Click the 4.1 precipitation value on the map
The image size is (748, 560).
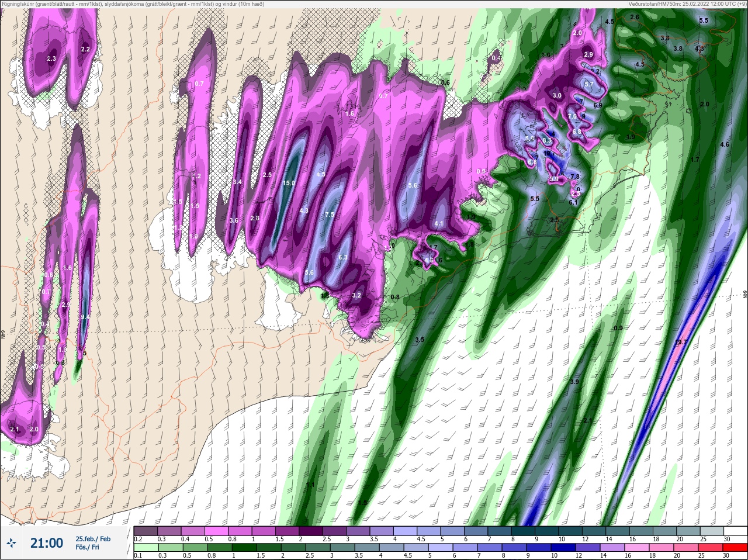coord(439,224)
